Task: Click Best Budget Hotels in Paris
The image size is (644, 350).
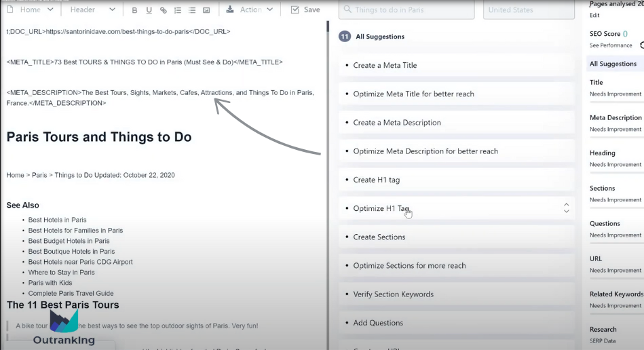Action: pyautogui.click(x=69, y=241)
